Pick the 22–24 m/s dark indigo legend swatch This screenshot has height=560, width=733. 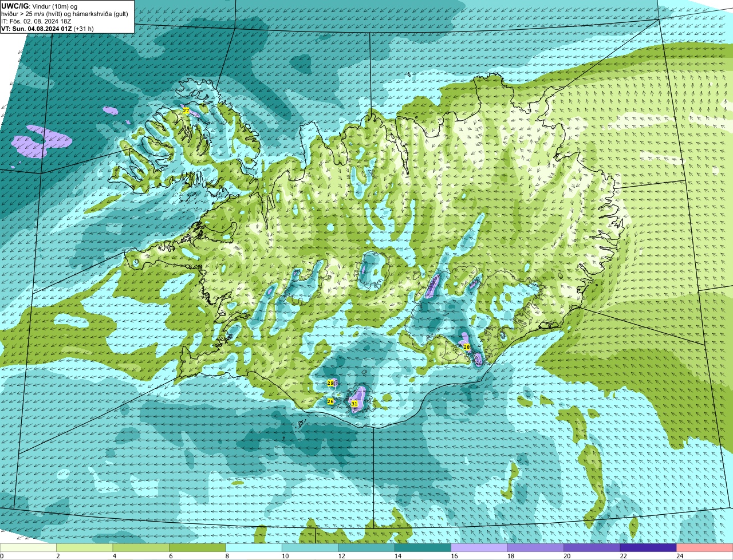point(648,548)
